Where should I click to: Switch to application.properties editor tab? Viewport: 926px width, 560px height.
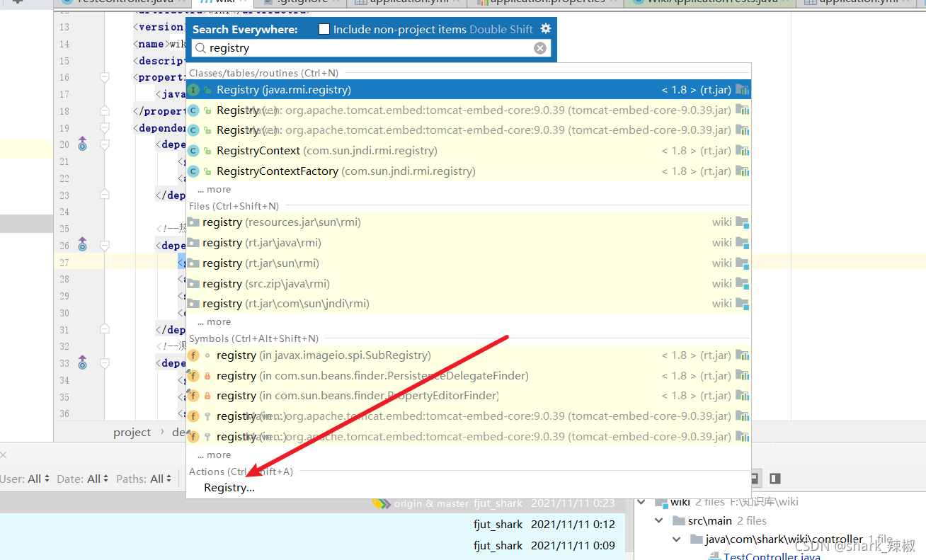click(547, 2)
